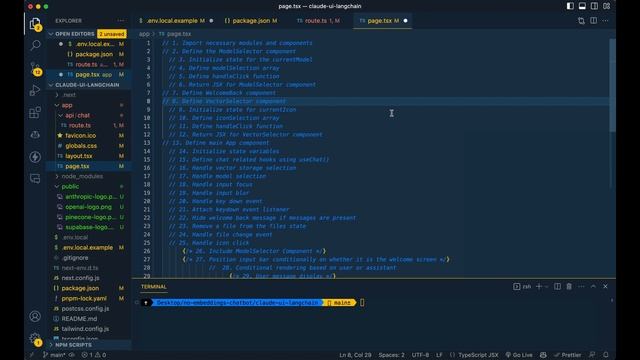Image resolution: width=640 pixels, height=360 pixels.
Task: Open favicon.ico in the file tree
Action: coord(80,136)
